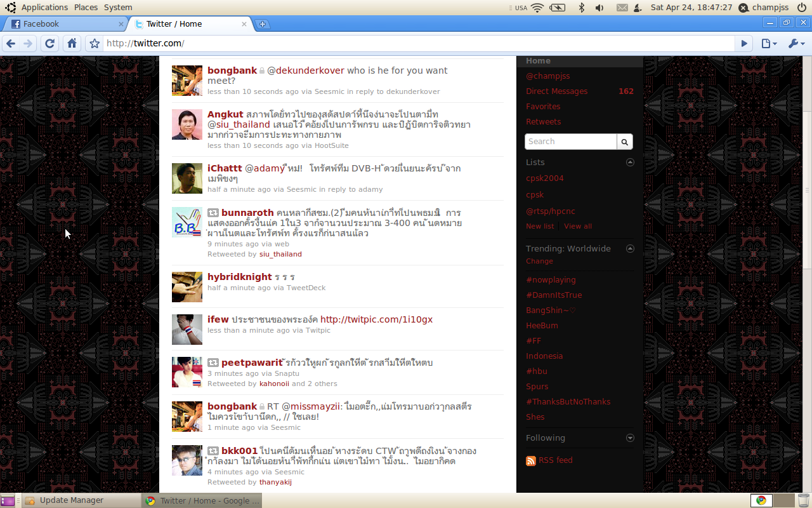This screenshot has width=812, height=508.
Task: Open iChattt's avatar
Action: point(187,178)
